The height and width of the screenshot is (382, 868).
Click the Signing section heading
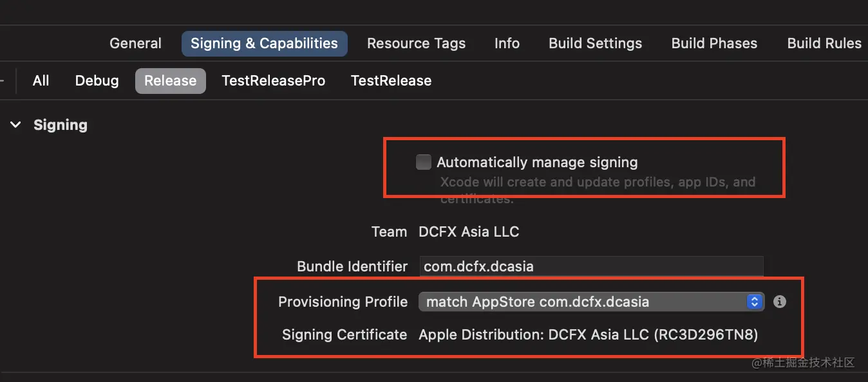[x=61, y=125]
